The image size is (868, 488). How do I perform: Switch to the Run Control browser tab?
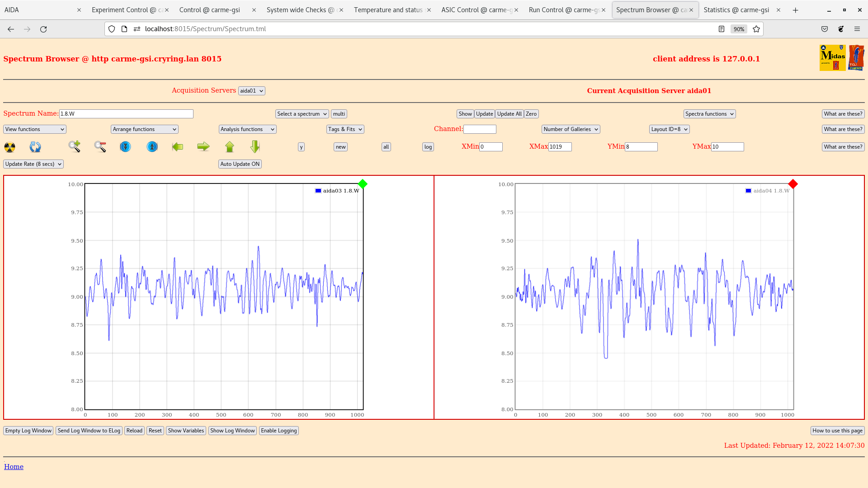click(x=564, y=10)
